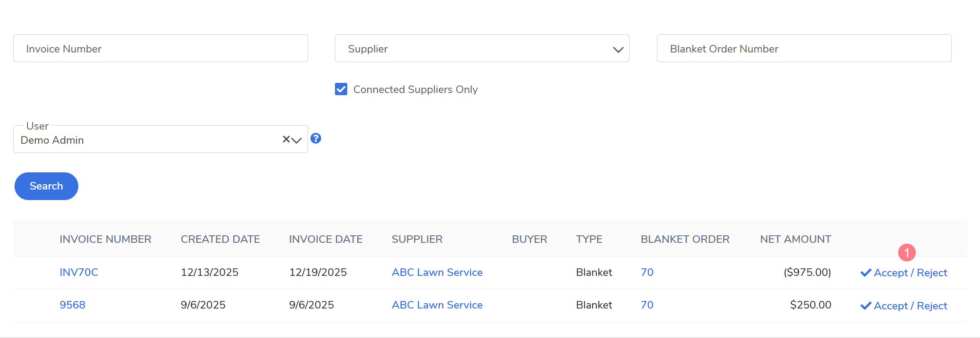Screen dimensions: 980x338
Task: Expand the User dropdown arrow
Action: tap(297, 140)
